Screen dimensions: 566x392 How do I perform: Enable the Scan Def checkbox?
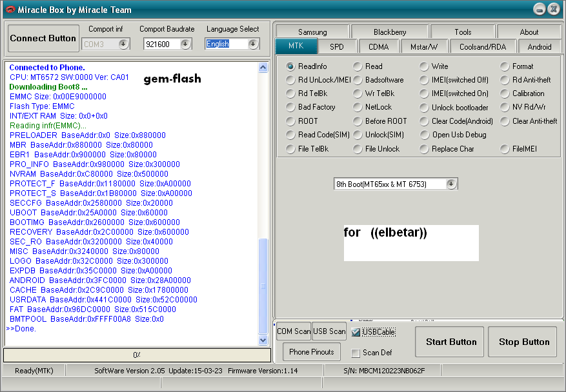point(356,353)
